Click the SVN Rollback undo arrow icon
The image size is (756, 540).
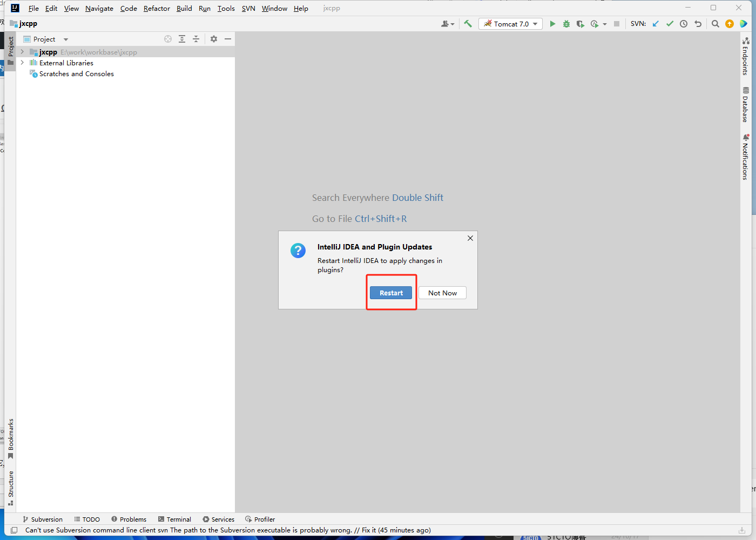tap(698, 24)
